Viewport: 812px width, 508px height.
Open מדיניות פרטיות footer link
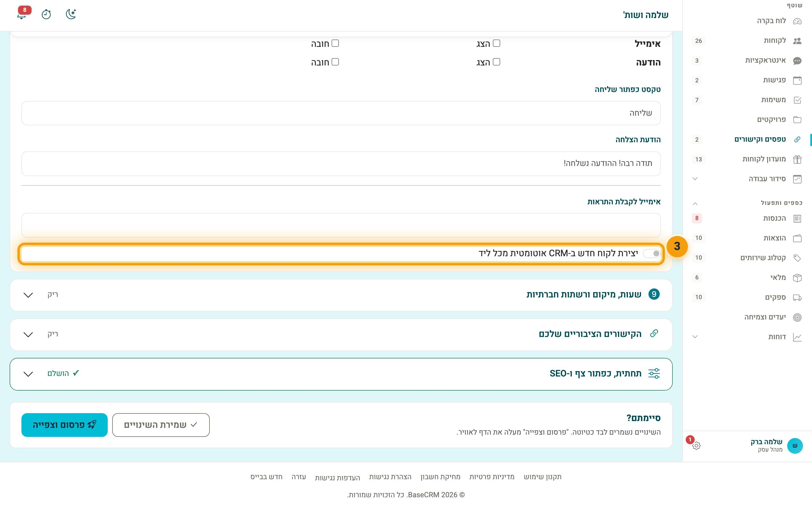[491, 477]
